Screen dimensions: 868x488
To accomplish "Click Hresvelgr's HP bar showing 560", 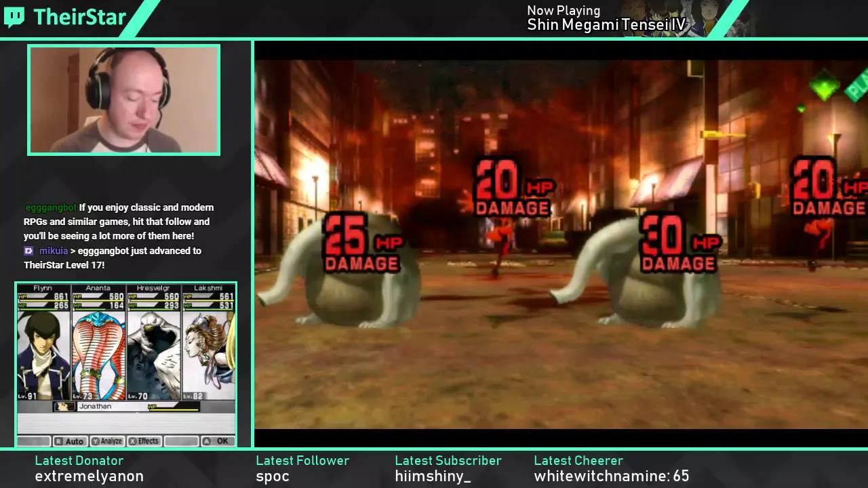I will [153, 297].
